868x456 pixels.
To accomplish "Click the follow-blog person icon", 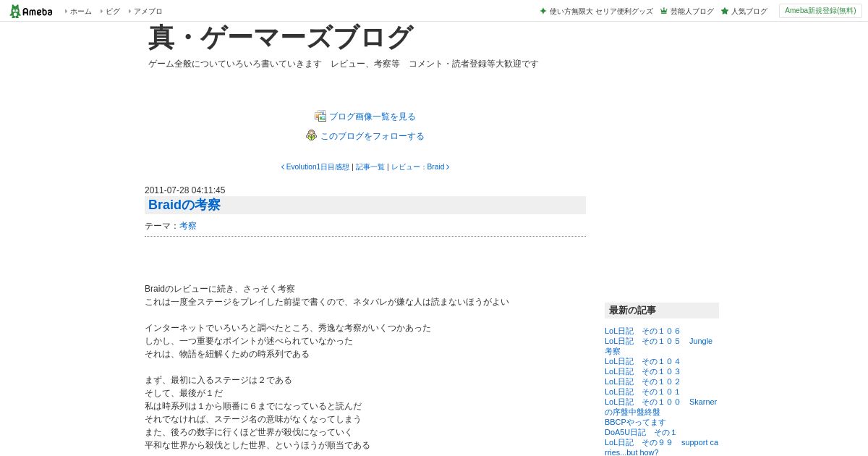I will (x=312, y=135).
